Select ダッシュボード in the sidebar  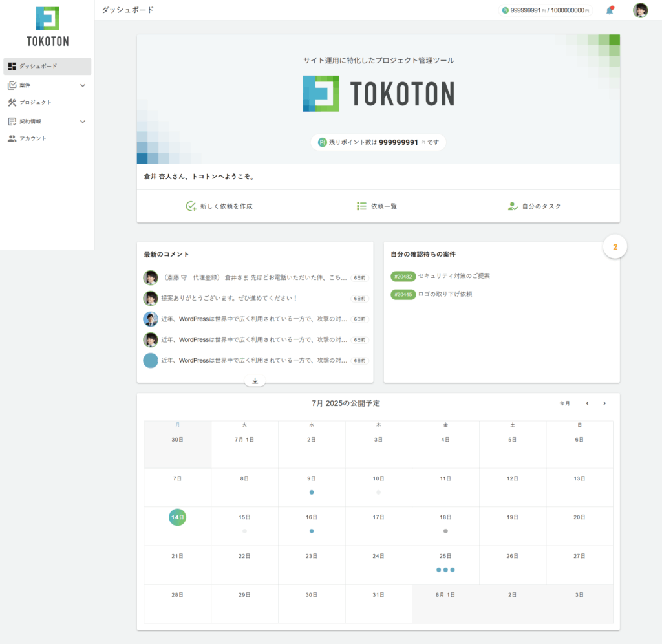click(47, 66)
